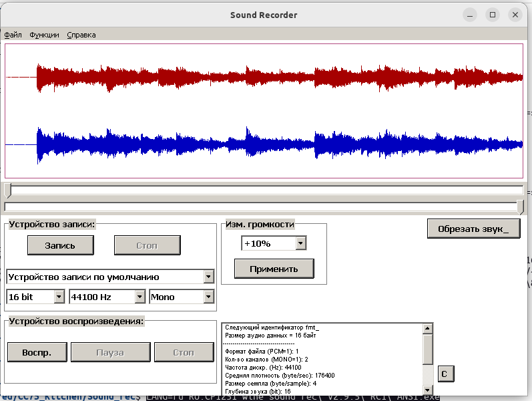
Task: Open the 44100 Hz sample rate dropdown
Action: point(140,297)
